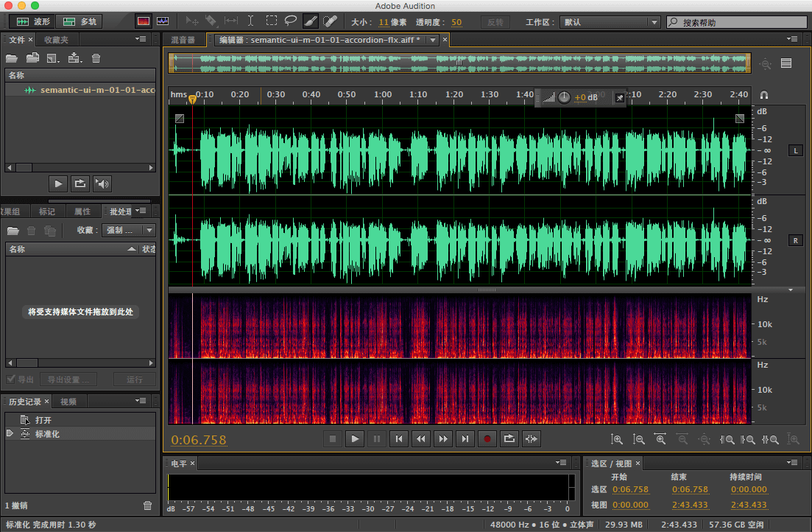Switch to the Batch Process tab
The height and width of the screenshot is (532, 812).
click(120, 211)
